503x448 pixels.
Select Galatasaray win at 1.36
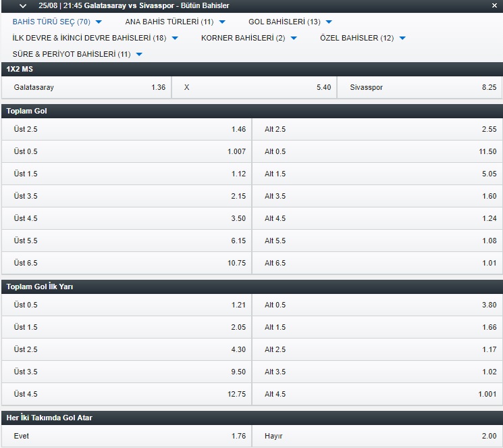click(86, 87)
